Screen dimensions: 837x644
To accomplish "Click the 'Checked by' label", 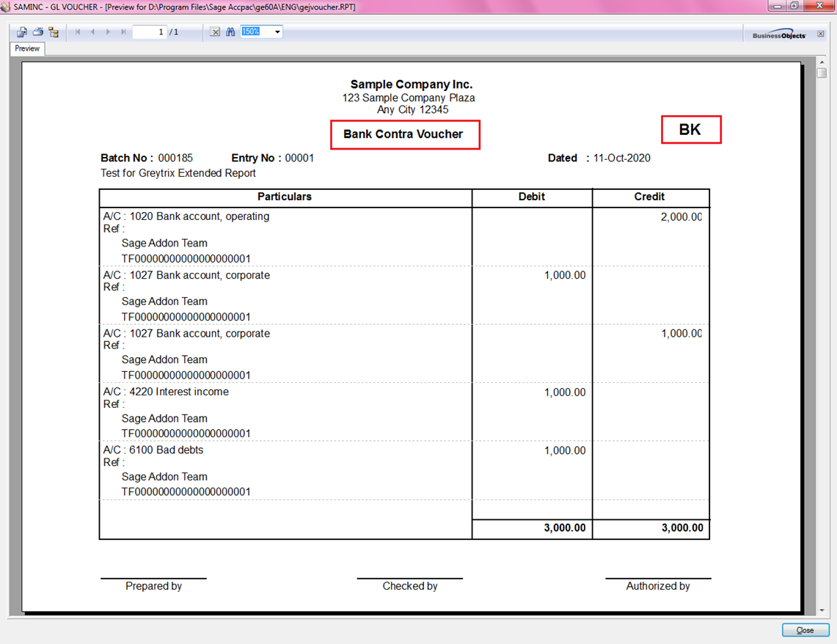I will [x=410, y=586].
